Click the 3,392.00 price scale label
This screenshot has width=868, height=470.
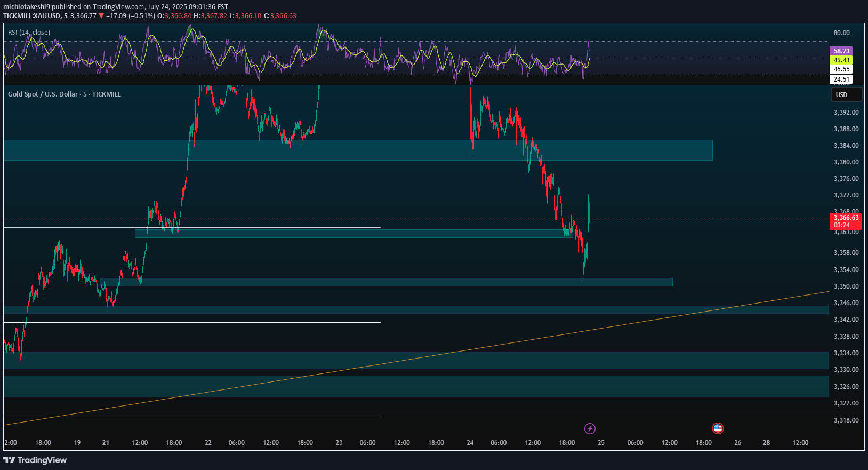point(846,113)
